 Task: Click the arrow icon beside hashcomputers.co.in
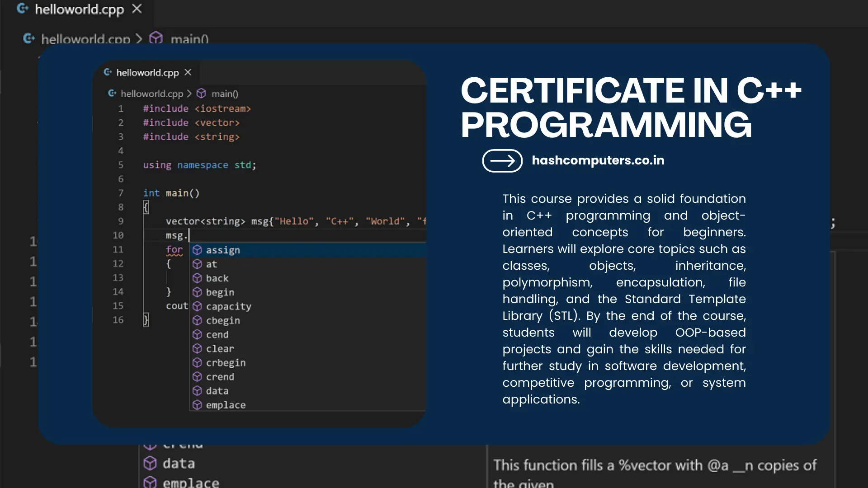[502, 161]
